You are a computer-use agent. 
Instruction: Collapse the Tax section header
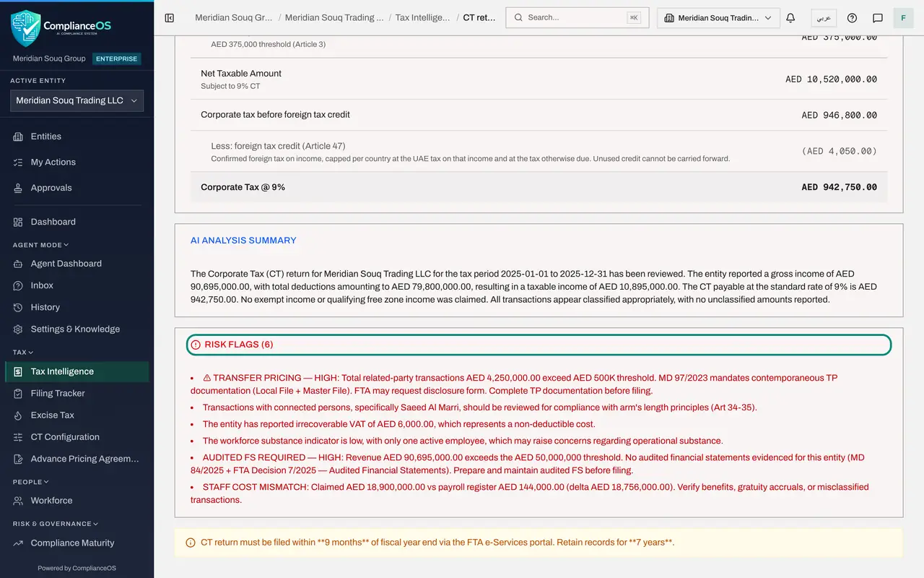[23, 353]
